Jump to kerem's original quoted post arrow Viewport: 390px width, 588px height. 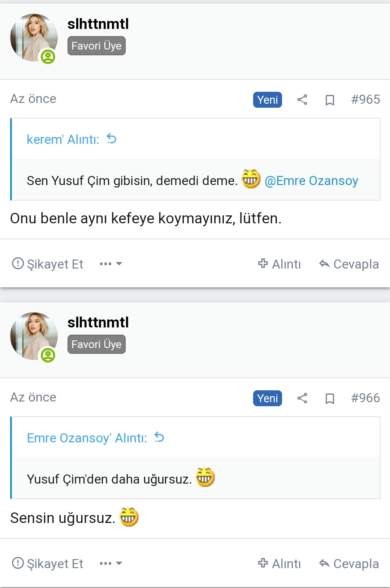coord(112,139)
